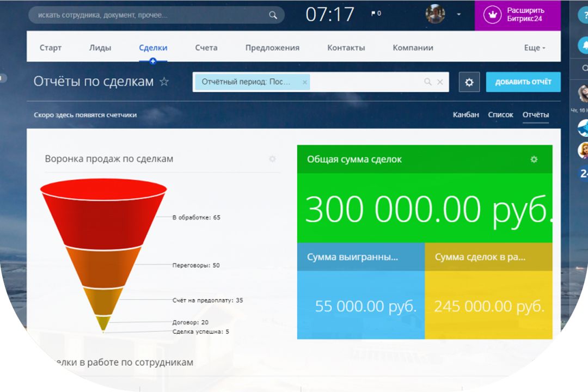Image resolution: width=588 pixels, height=392 pixels.
Task: Expand the user profile dropdown arrow
Action: [x=459, y=14]
